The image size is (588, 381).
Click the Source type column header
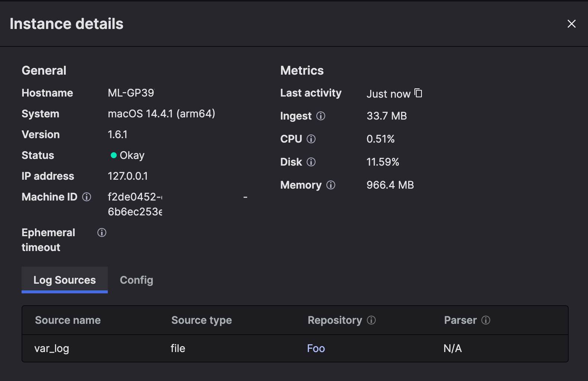point(201,320)
